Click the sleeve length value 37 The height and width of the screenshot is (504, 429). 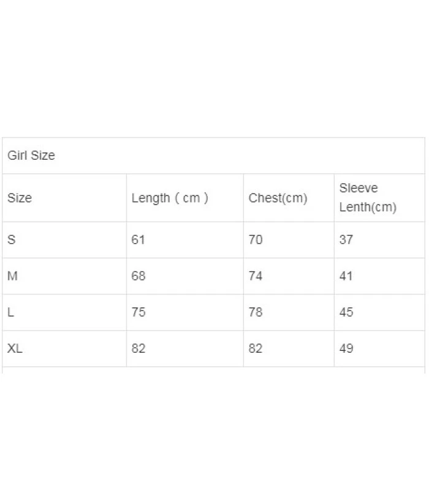click(x=346, y=239)
